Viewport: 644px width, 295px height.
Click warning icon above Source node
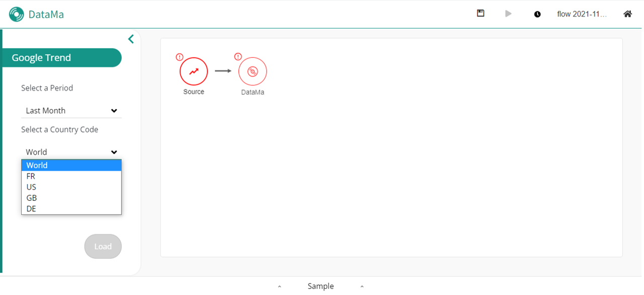tap(180, 57)
